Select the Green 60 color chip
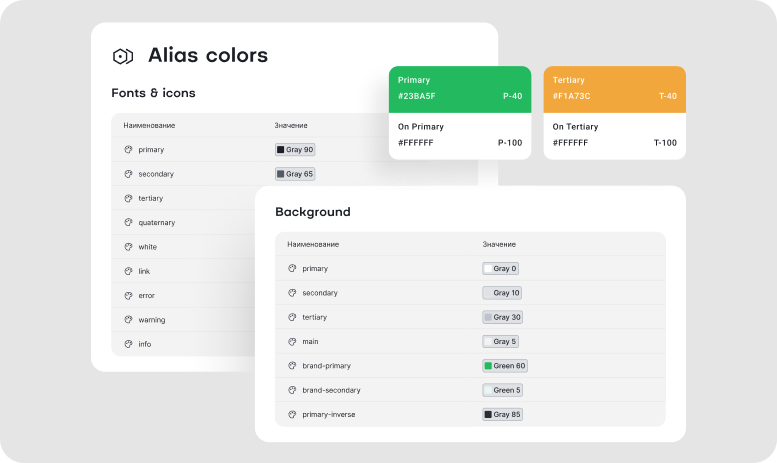The image size is (777, 463). tap(505, 365)
